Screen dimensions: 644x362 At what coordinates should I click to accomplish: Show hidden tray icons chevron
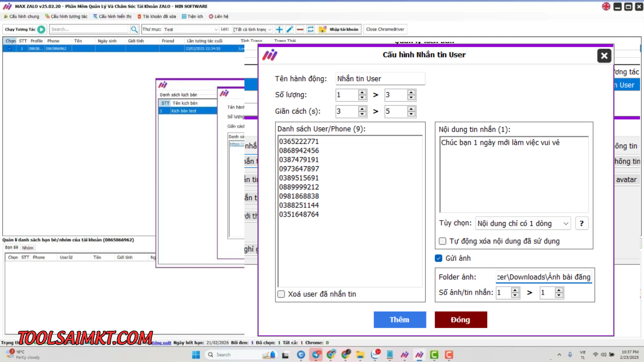(x=559, y=355)
